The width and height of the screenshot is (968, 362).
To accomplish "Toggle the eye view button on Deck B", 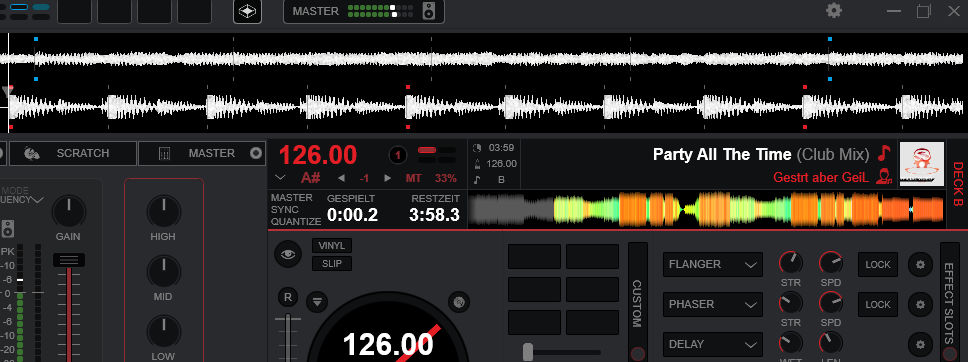I will click(288, 254).
